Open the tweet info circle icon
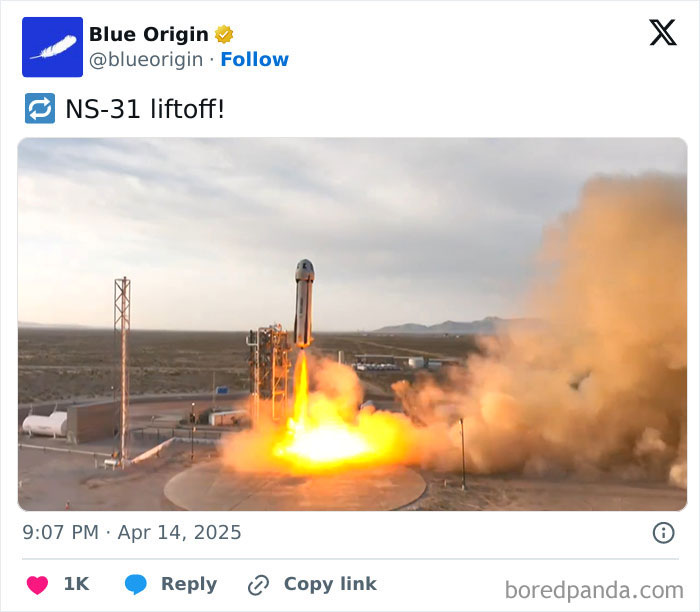This screenshot has height=612, width=700. [x=663, y=533]
